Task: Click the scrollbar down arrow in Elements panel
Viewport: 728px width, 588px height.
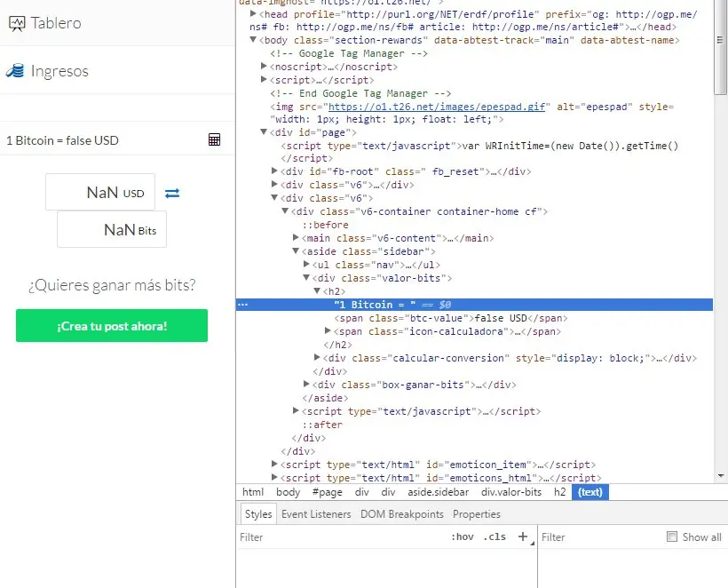Action: 721,475
